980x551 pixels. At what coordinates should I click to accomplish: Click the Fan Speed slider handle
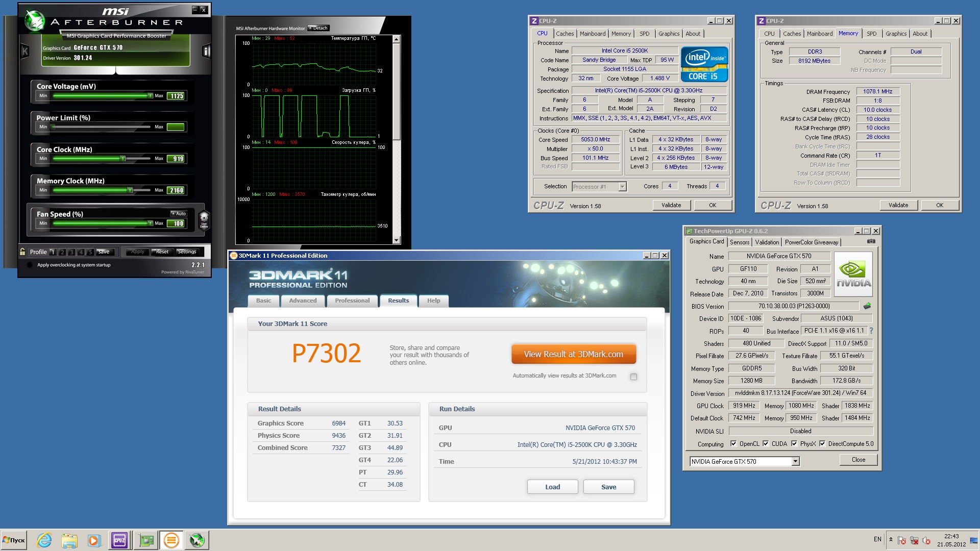(x=150, y=223)
